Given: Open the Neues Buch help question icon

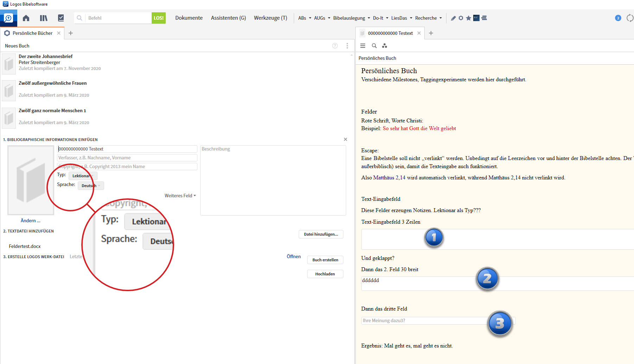Looking at the screenshot, I should click(x=335, y=46).
